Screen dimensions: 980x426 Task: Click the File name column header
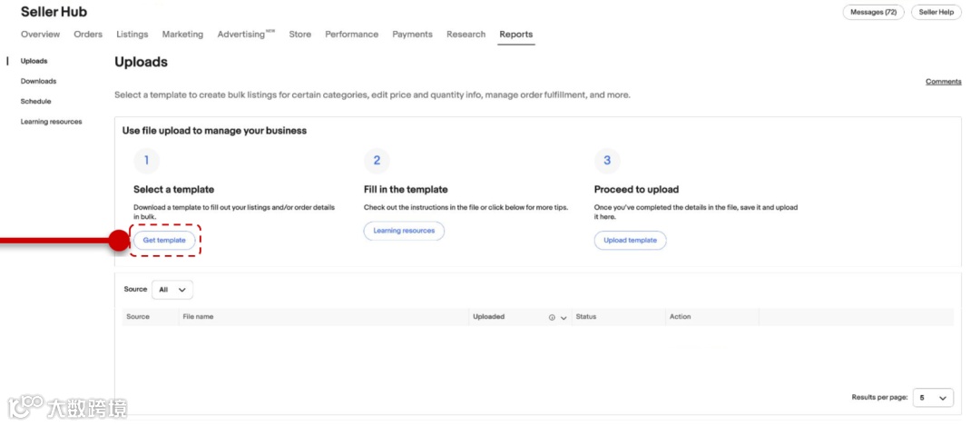[198, 317]
